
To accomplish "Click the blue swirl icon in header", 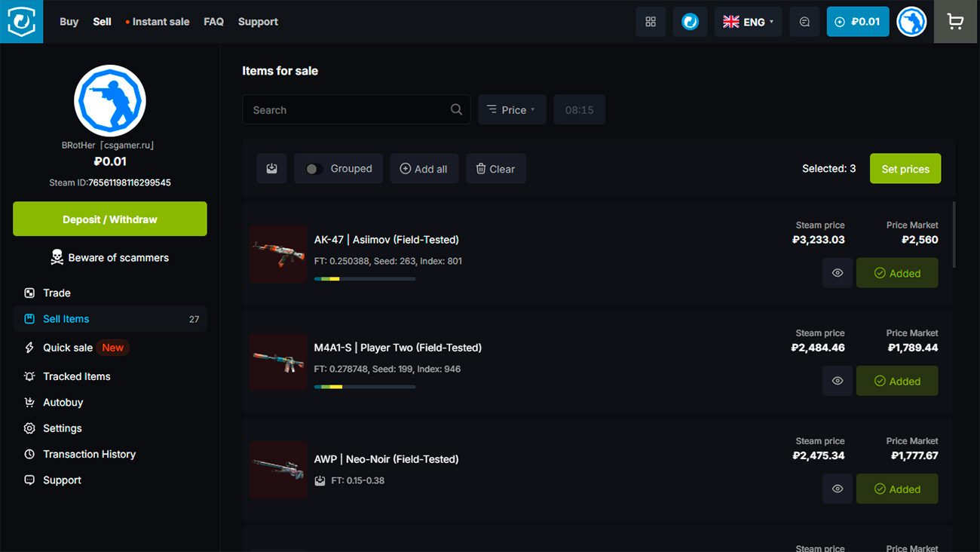I will [x=690, y=22].
